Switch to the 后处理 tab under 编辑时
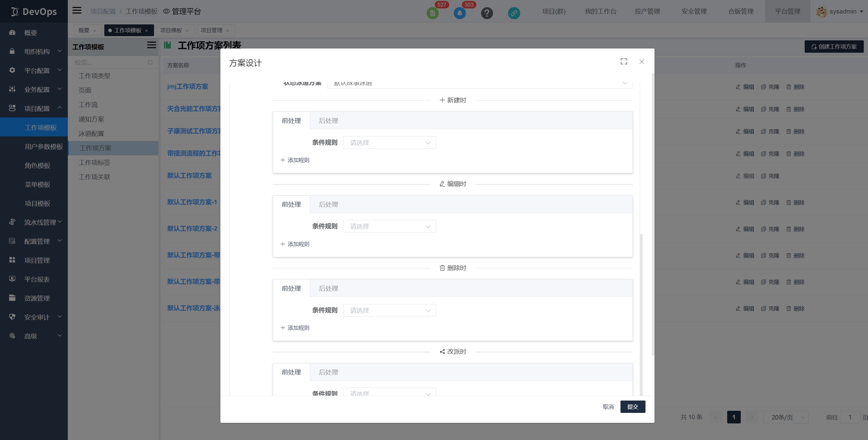Viewport: 868px width, 440px height. 328,204
